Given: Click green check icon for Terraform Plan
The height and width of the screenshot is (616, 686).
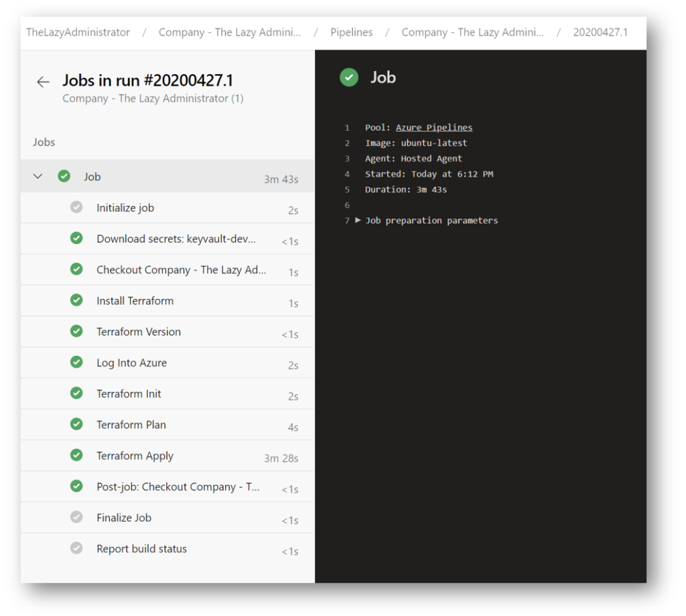Looking at the screenshot, I should coord(76,424).
